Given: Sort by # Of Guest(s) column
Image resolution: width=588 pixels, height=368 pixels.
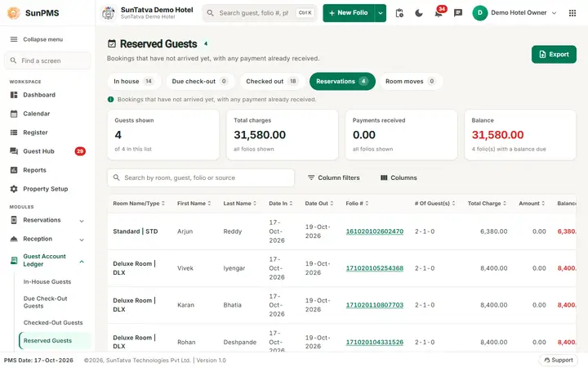Looking at the screenshot, I should [x=435, y=204].
